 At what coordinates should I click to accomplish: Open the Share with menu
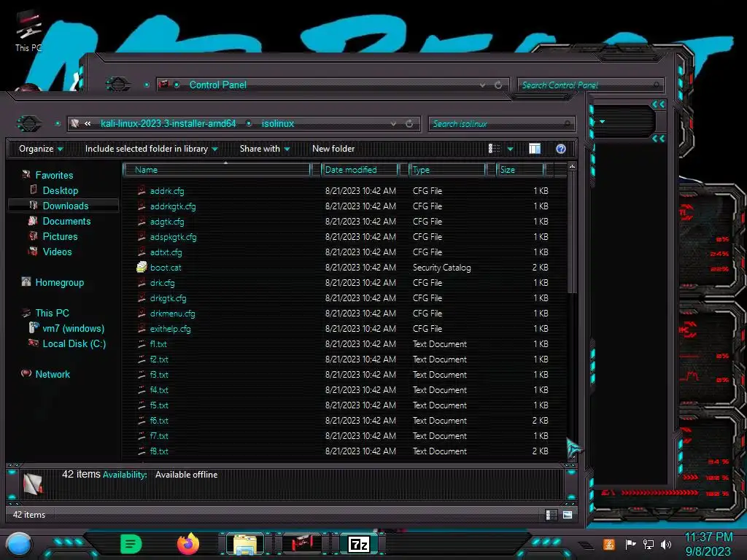265,149
